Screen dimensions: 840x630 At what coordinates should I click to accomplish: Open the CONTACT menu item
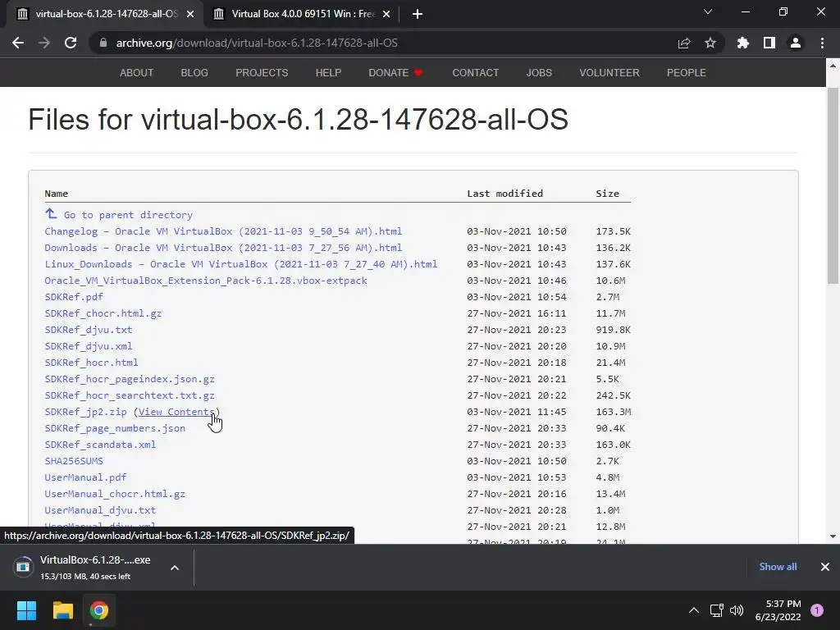475,73
